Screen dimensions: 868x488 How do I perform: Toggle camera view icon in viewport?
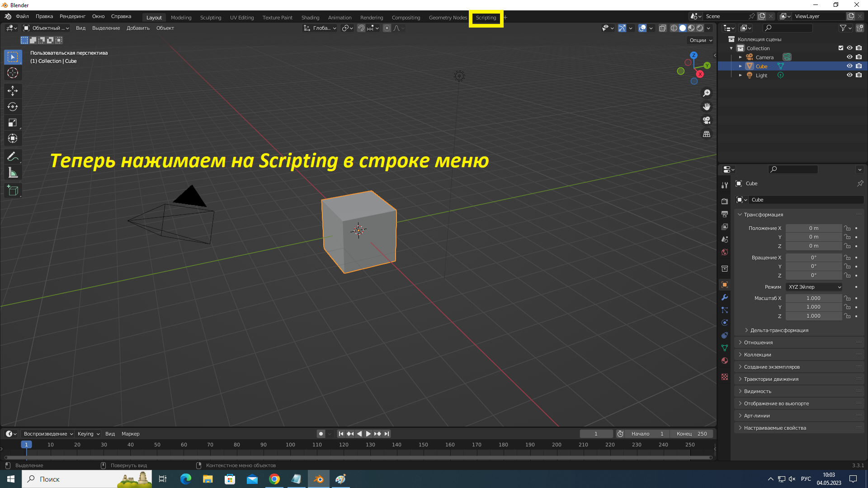[706, 120]
